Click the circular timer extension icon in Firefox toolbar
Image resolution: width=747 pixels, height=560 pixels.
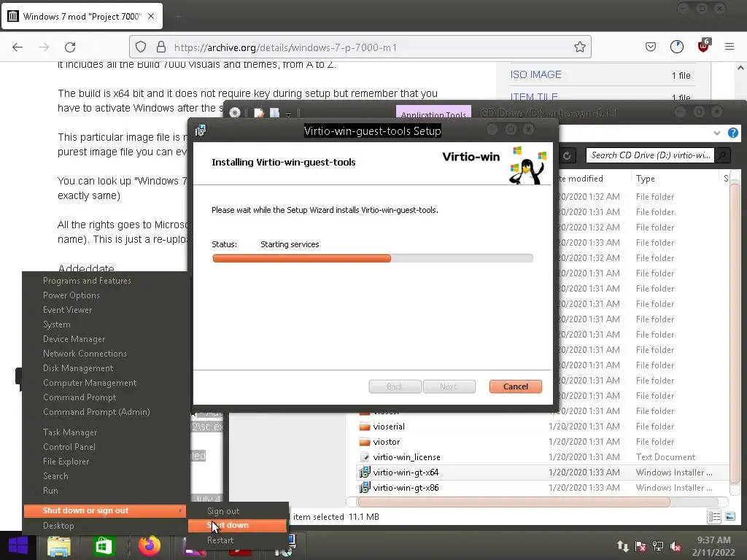tap(676, 47)
